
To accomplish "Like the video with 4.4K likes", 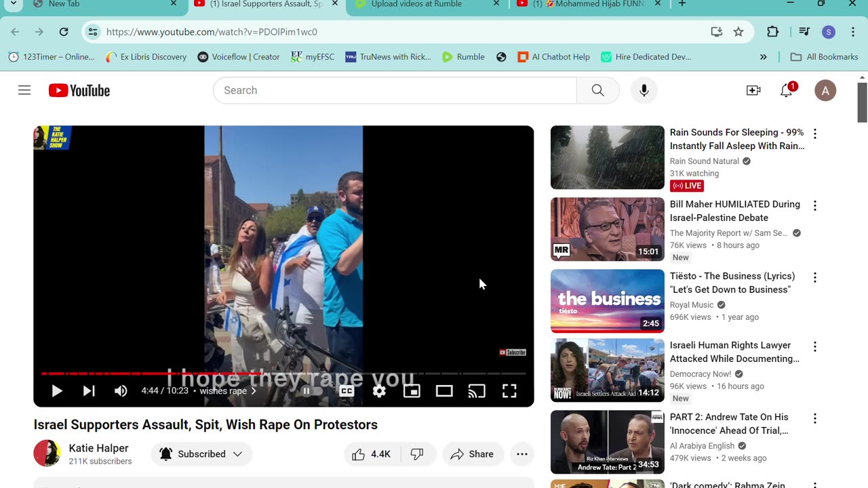I will tap(372, 454).
